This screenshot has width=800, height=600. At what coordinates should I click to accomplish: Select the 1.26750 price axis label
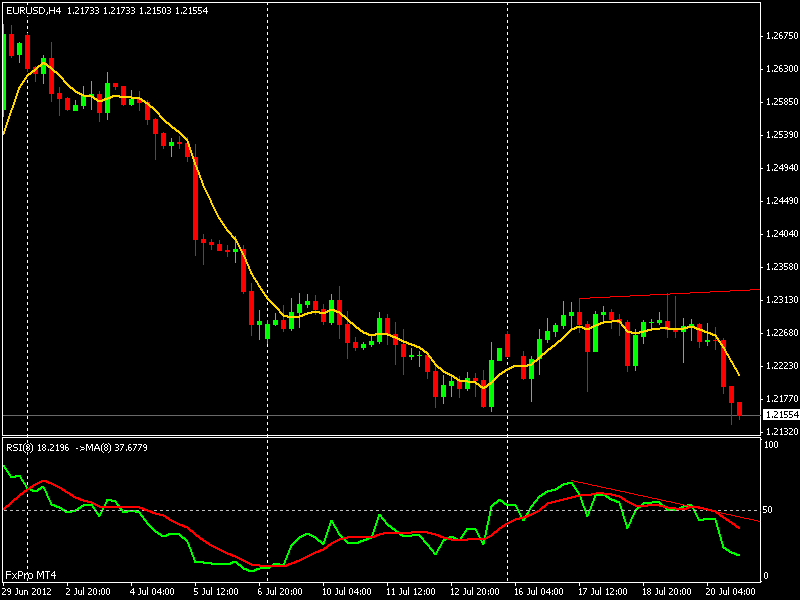click(x=782, y=36)
